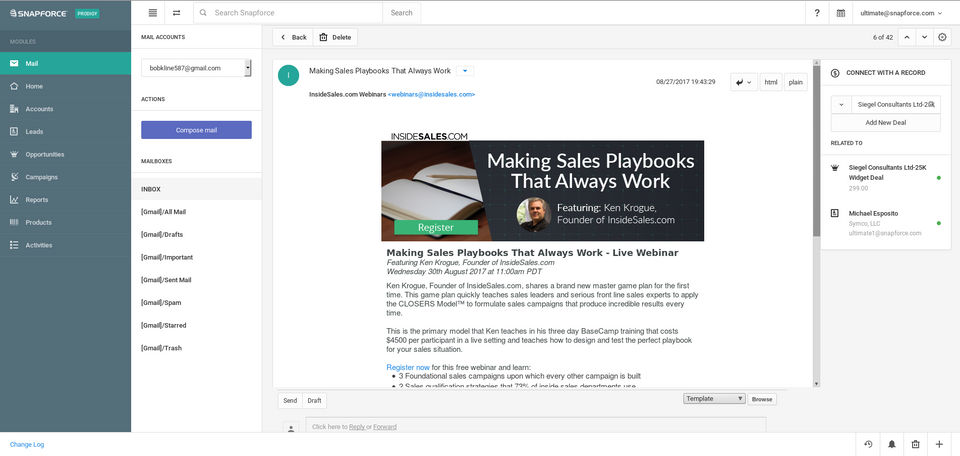Screen dimensions: 960x456
Task: Click Add New Deal button
Action: pos(885,122)
